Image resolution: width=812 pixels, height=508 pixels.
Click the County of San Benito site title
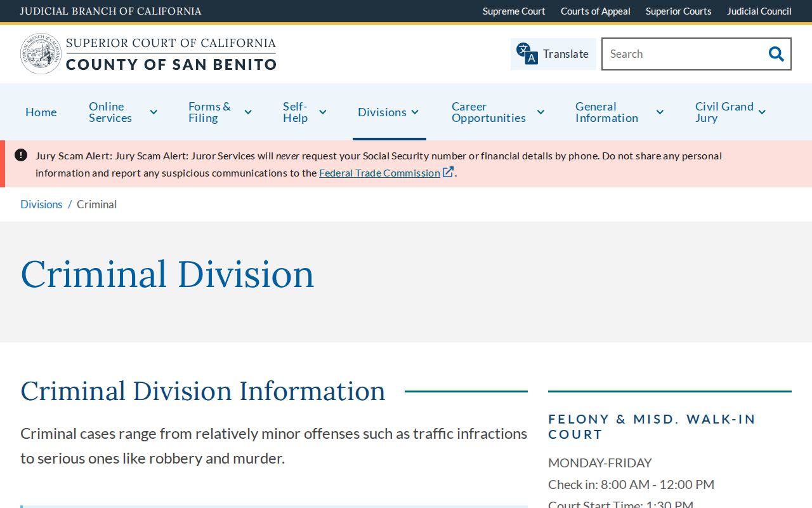point(171,64)
